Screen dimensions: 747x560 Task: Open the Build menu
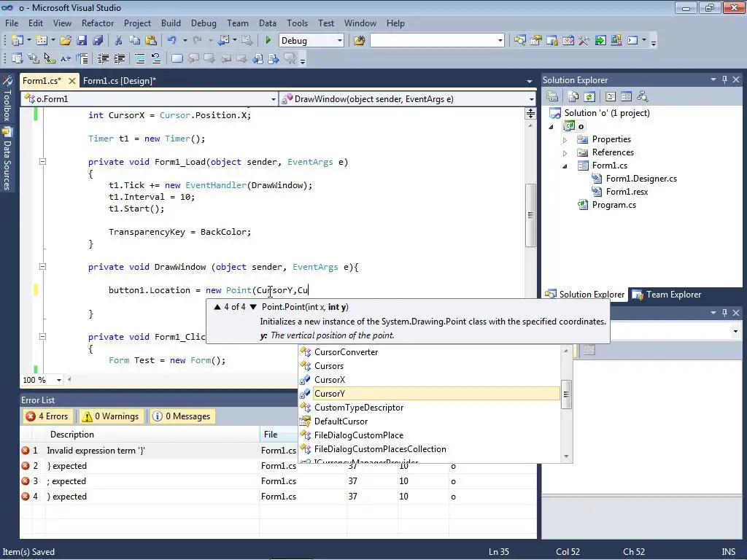(171, 23)
